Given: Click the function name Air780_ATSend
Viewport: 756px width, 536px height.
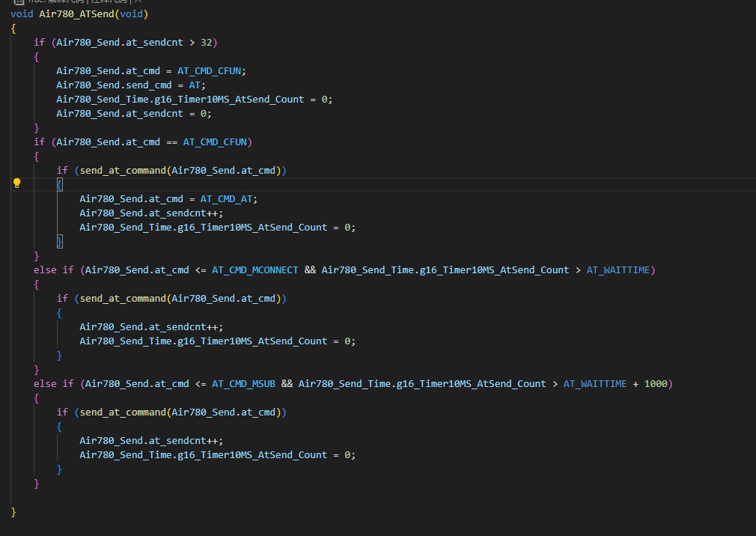Looking at the screenshot, I should (76, 14).
